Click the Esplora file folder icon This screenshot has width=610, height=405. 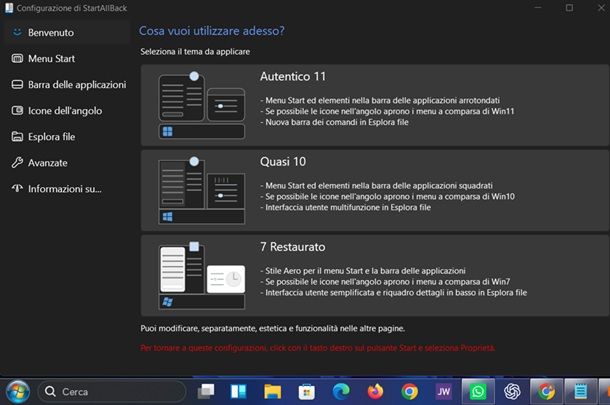tap(17, 137)
